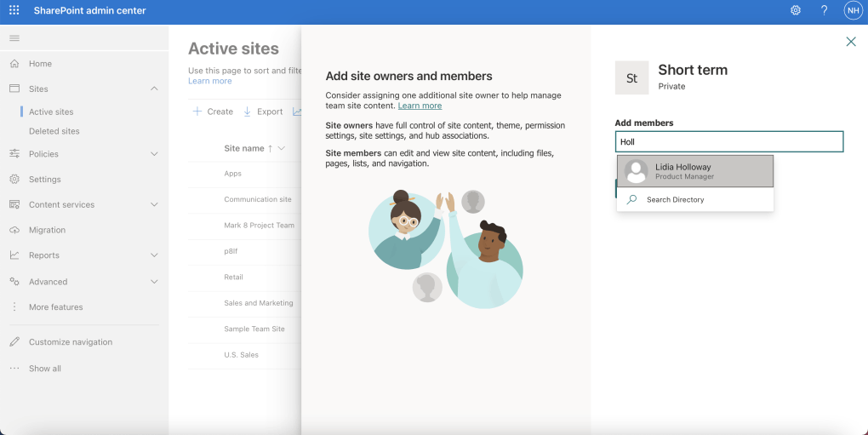The width and height of the screenshot is (868, 435).
Task: Click the Create button
Action: pos(213,112)
